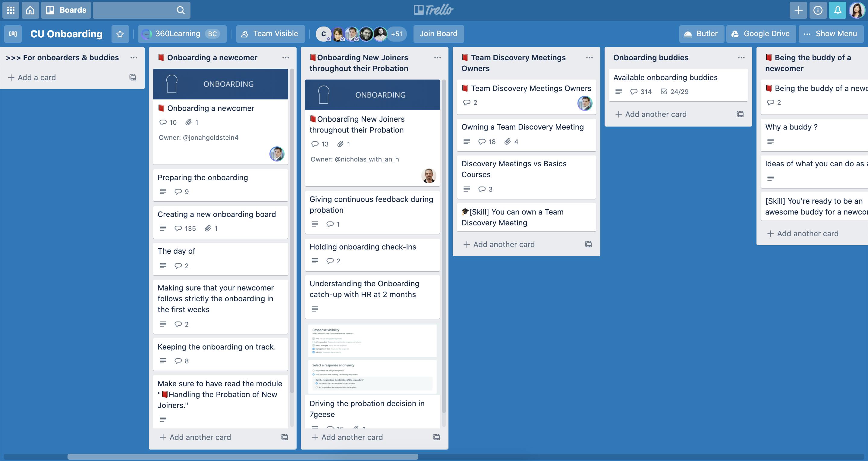Click the 'Creating a new onboarding board' card thumbnail
The height and width of the screenshot is (461, 868).
220,221
